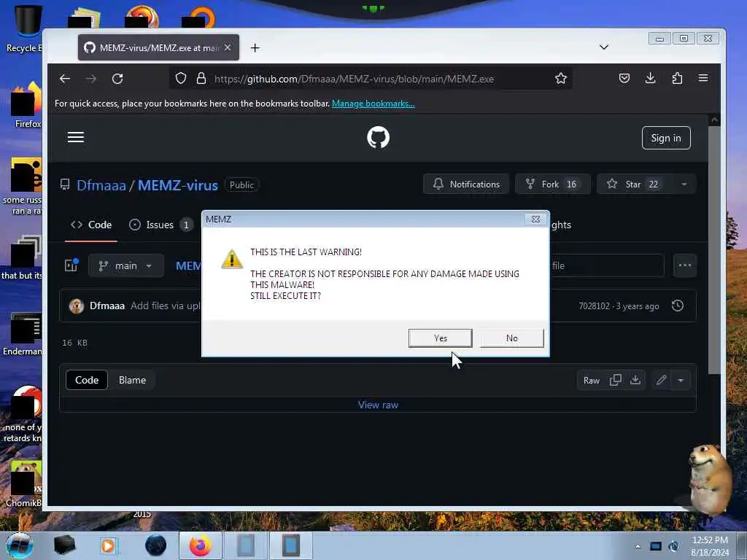Expand the Star lists dropdown arrow
The height and width of the screenshot is (560, 747).
[684, 184]
